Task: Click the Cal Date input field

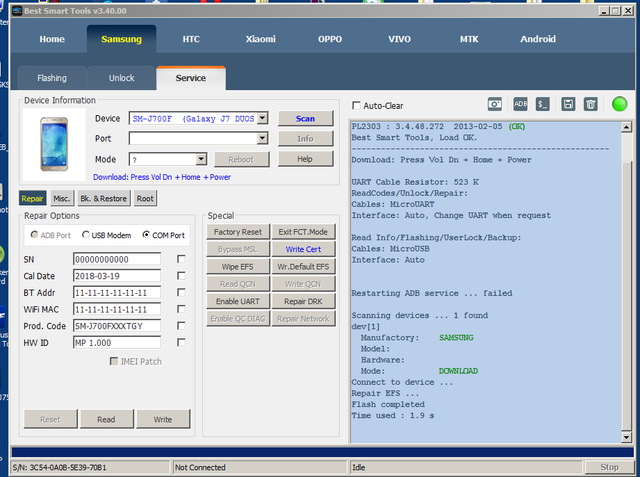Action: click(117, 276)
